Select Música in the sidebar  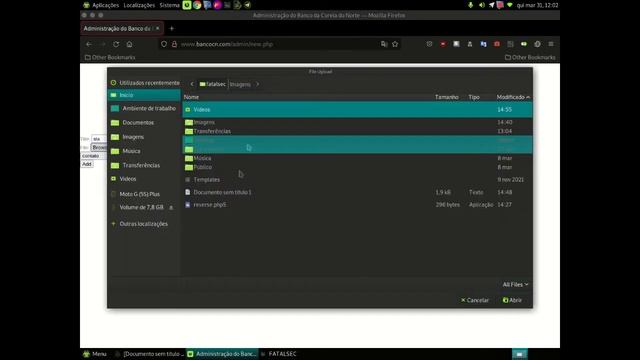pyautogui.click(x=144, y=151)
